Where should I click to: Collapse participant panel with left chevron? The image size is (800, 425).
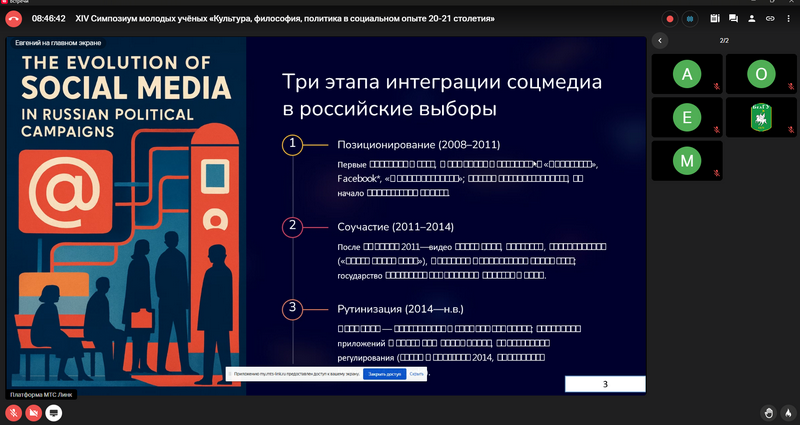click(659, 40)
